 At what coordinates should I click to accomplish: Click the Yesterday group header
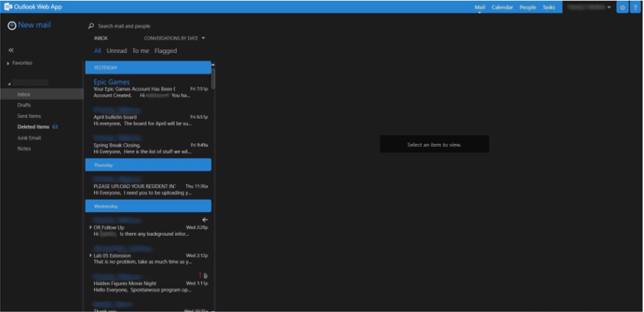click(x=148, y=68)
